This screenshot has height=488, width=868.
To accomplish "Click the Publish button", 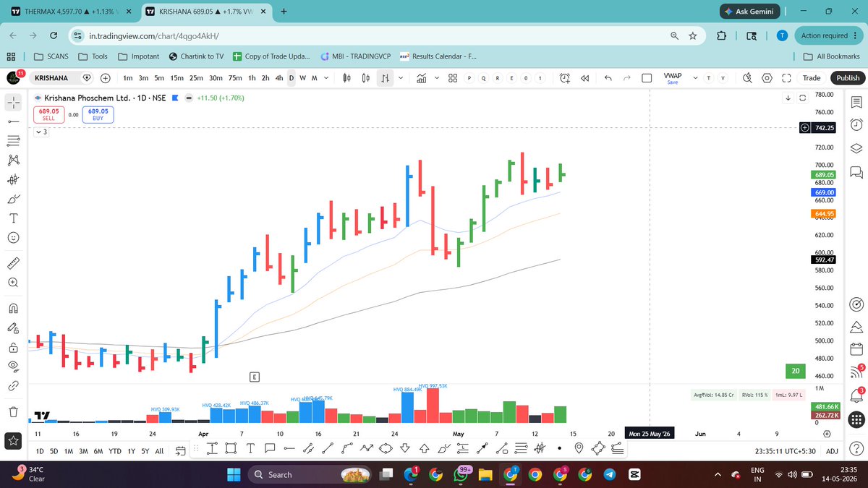I will (x=848, y=78).
